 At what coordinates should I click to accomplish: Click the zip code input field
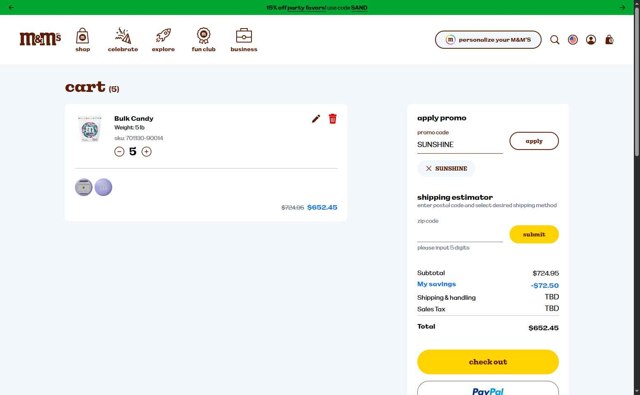click(460, 234)
